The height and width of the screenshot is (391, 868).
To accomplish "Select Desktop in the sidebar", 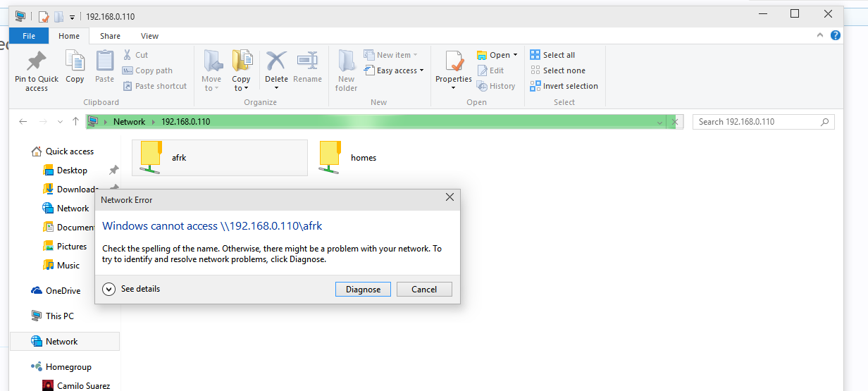I will [x=72, y=170].
